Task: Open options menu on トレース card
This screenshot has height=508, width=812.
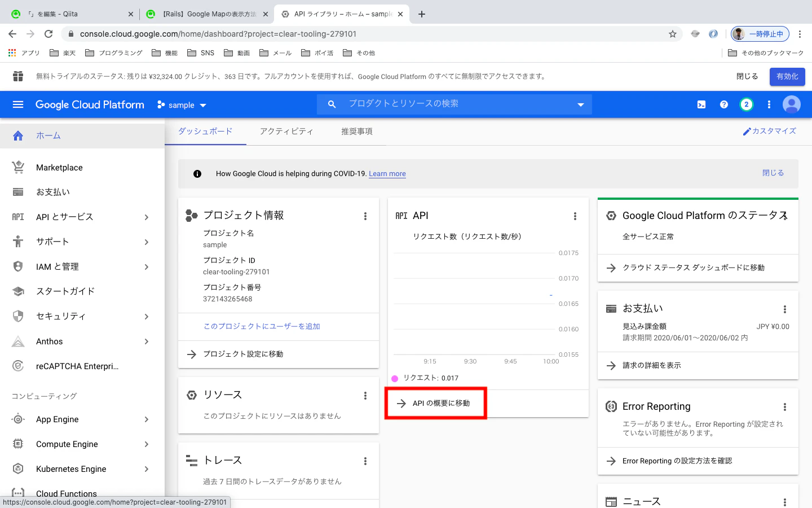Action: 365,461
